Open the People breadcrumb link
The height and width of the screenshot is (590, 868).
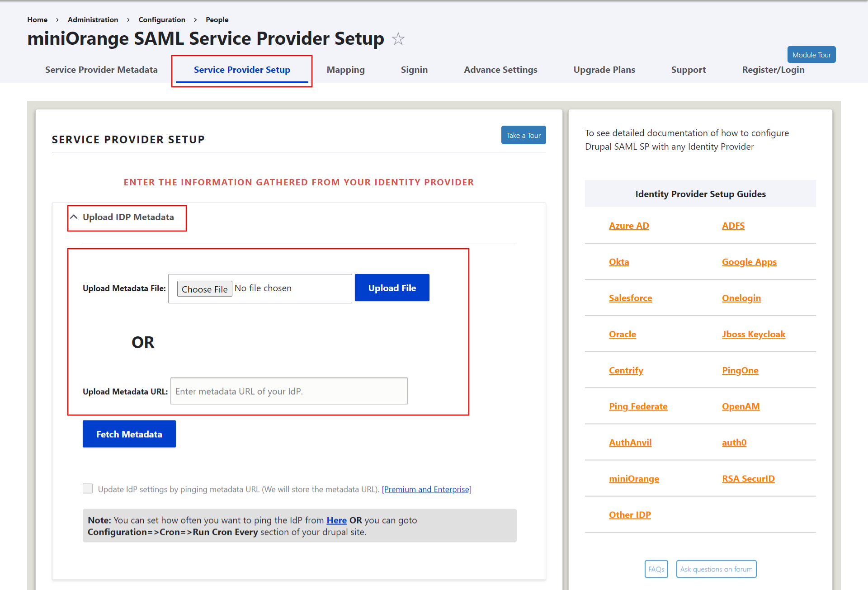pyautogui.click(x=217, y=19)
